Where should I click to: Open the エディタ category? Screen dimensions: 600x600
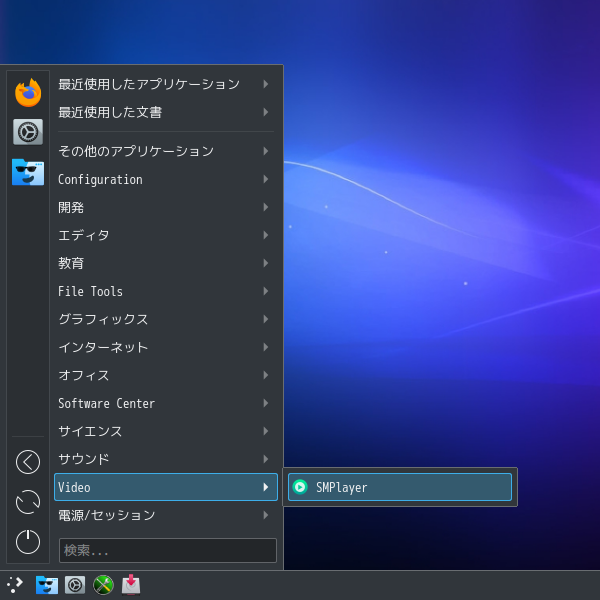166,235
